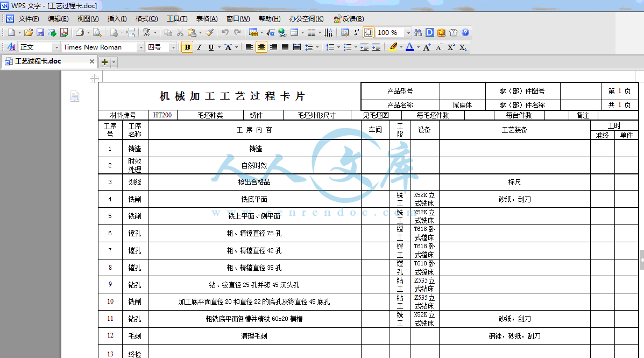Click the table title 机械加工工艺过程卡片

click(x=232, y=96)
